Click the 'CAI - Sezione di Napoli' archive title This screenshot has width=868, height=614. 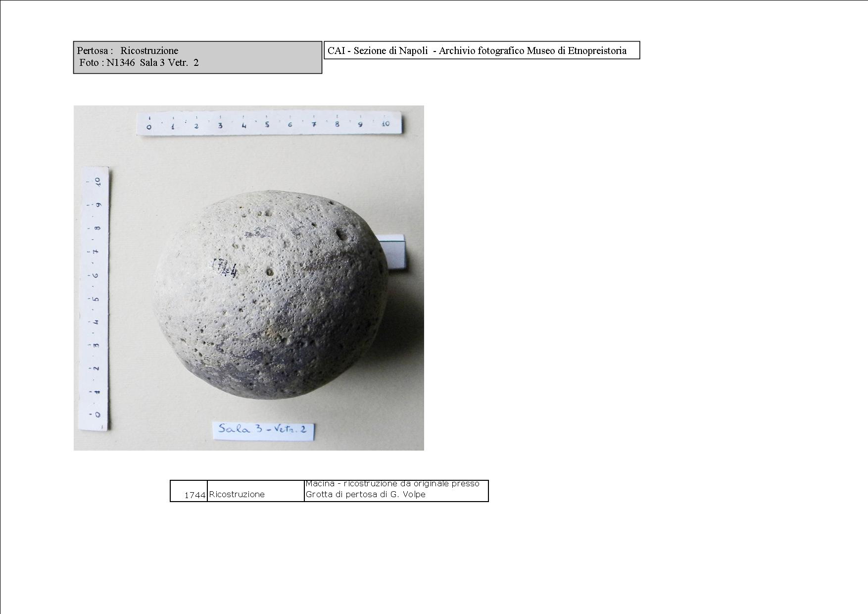[x=477, y=51]
